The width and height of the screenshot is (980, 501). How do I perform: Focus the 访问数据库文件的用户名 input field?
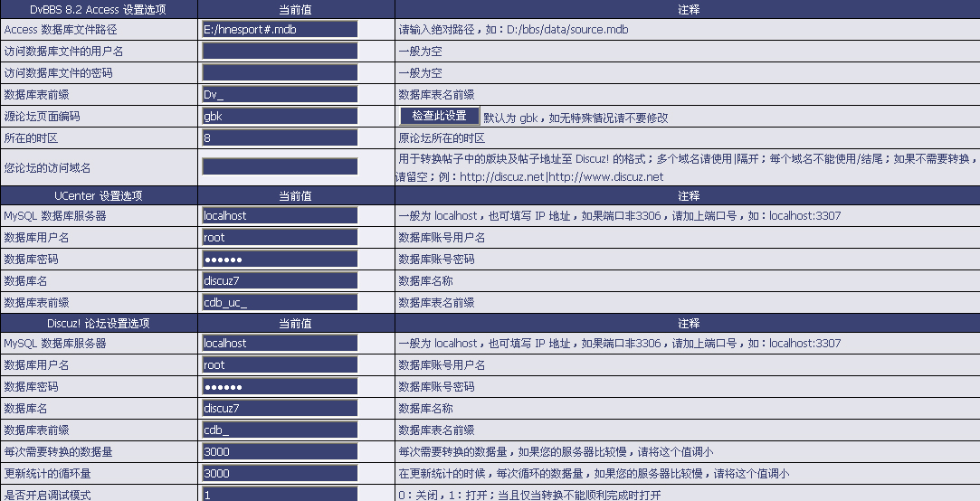tap(280, 52)
